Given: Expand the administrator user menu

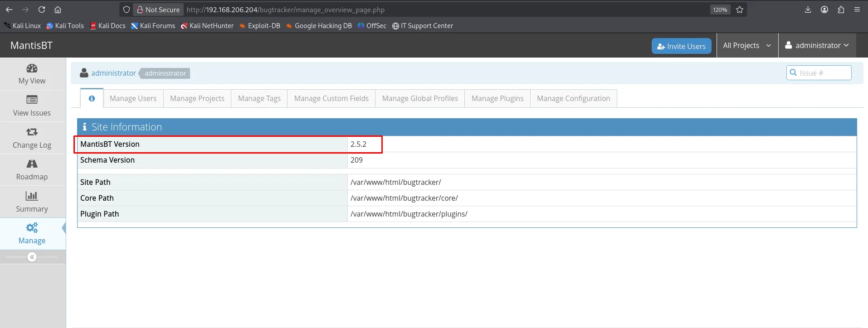Looking at the screenshot, I should pyautogui.click(x=817, y=45).
